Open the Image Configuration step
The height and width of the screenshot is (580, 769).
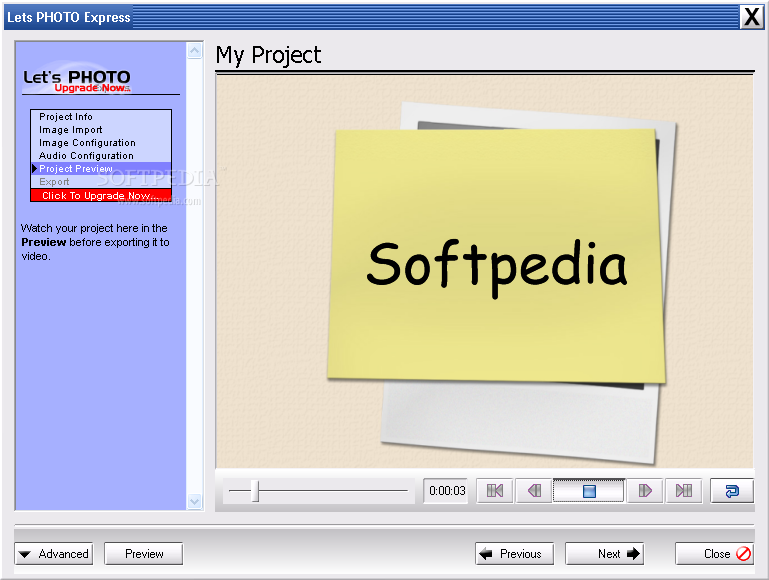pyautogui.click(x=101, y=143)
